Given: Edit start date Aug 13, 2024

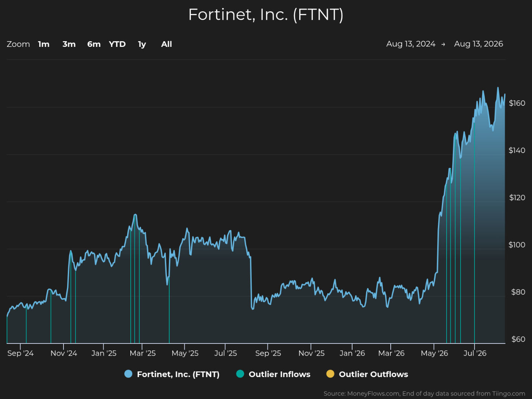Looking at the screenshot, I should tap(411, 44).
